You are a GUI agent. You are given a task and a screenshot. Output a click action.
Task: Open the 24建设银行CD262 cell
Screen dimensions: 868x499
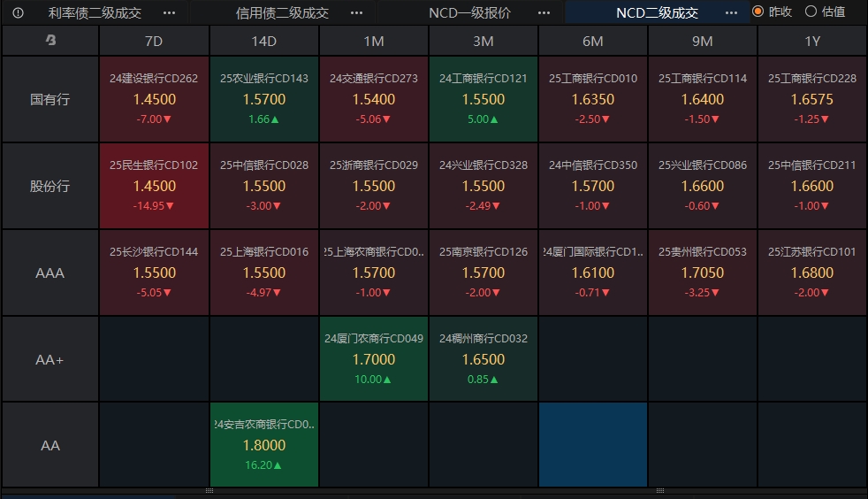point(154,99)
